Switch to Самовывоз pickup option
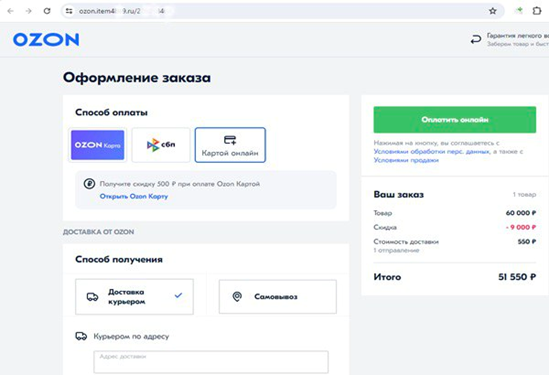 [x=278, y=297]
